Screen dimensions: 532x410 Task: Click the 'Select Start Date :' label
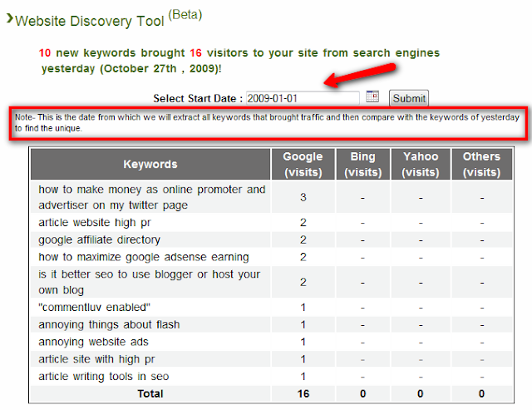point(198,98)
